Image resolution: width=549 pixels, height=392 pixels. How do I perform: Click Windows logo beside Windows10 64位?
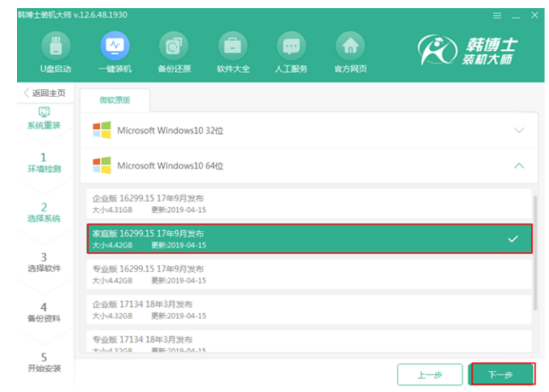[x=102, y=165]
